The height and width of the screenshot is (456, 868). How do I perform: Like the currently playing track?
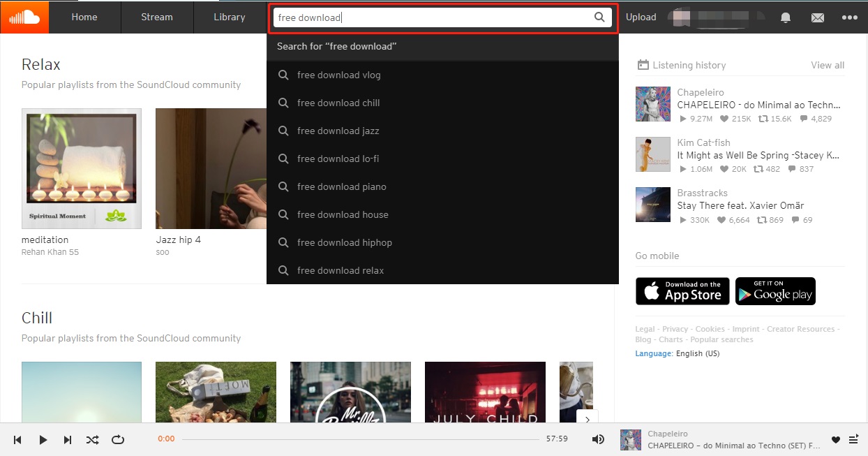(836, 439)
